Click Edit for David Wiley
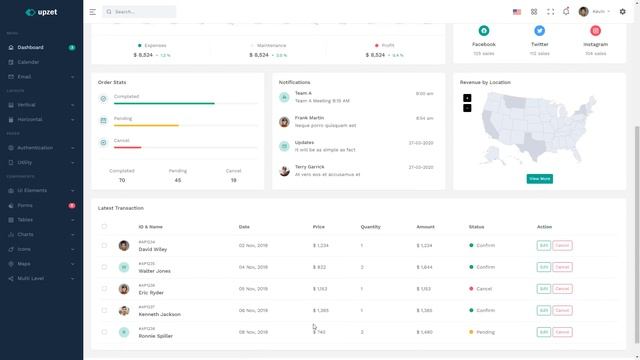This screenshot has width=640, height=360. 544,245
